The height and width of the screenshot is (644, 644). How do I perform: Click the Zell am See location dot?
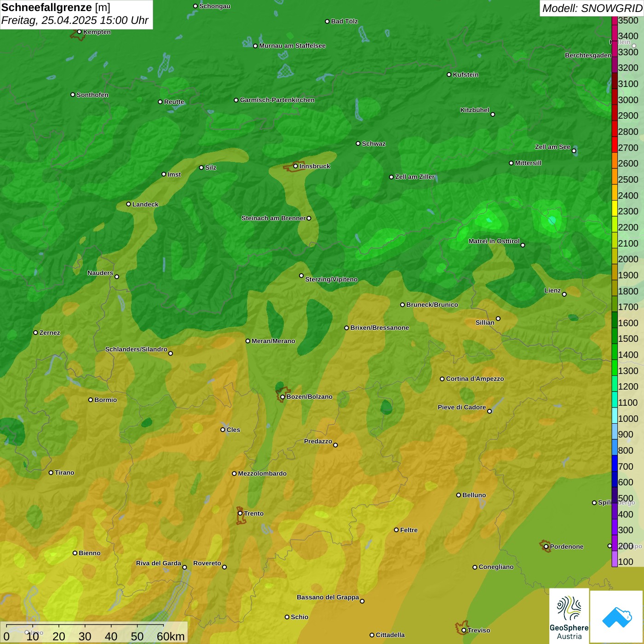574,151
